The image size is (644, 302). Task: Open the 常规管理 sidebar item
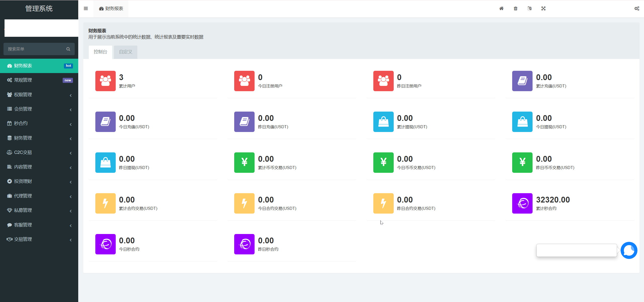pos(39,80)
